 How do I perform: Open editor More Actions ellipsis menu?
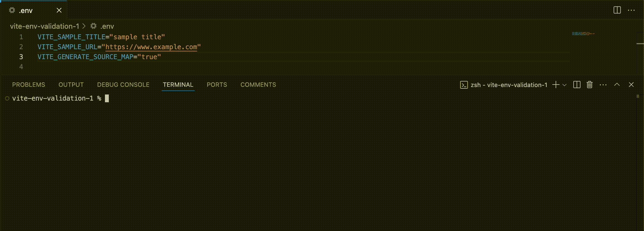coord(631,10)
